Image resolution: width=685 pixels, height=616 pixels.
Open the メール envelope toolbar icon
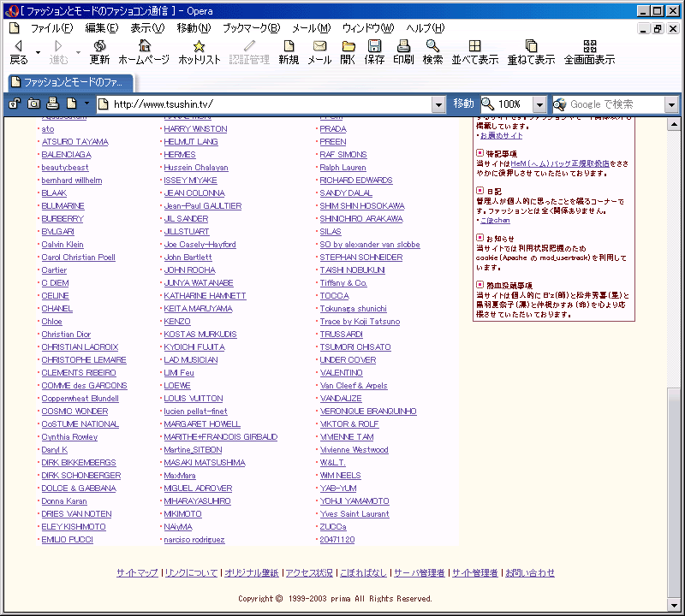(x=319, y=52)
